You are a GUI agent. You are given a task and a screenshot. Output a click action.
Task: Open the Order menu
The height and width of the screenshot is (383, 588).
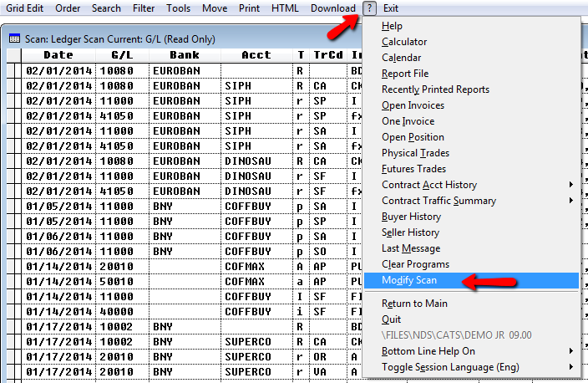tap(68, 8)
